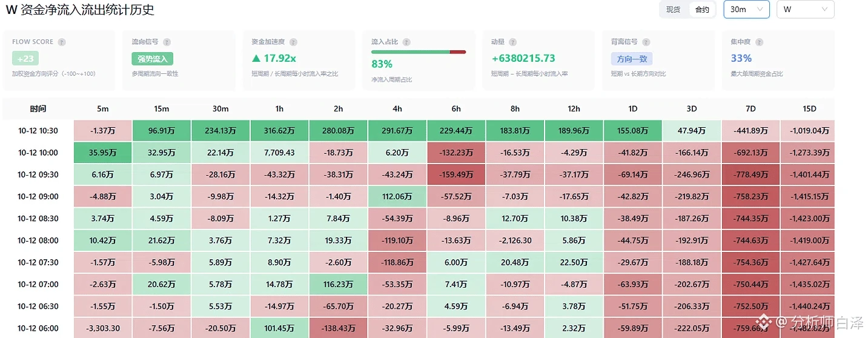Screen dimensions: 868x338
Task: Click the 方向一致 divergence badge
Action: tap(632, 59)
